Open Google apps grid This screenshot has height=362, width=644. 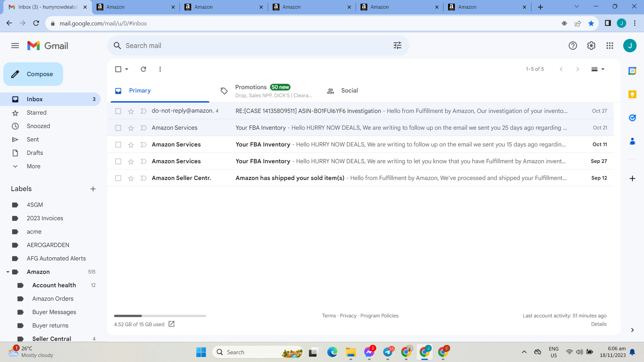[610, 46]
